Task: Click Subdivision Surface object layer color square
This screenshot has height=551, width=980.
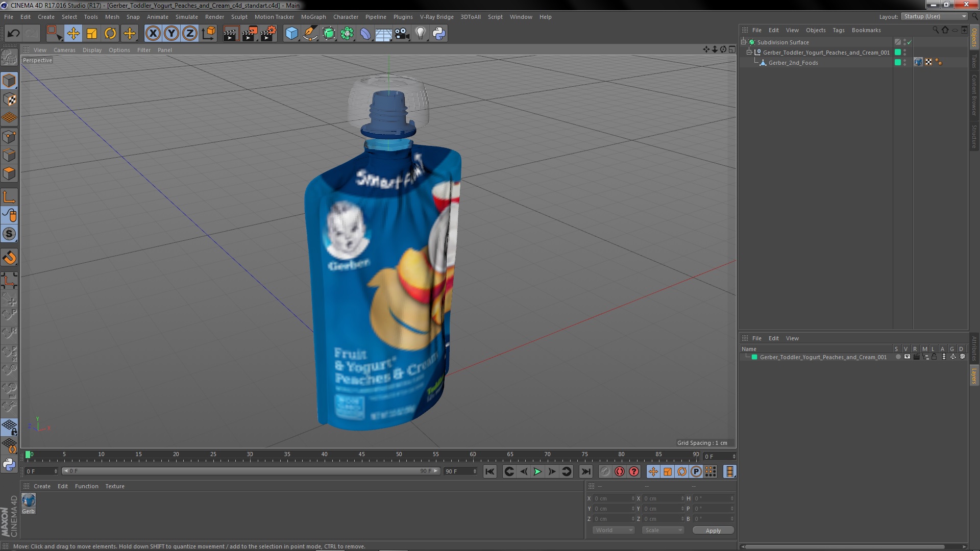Action: pos(897,42)
